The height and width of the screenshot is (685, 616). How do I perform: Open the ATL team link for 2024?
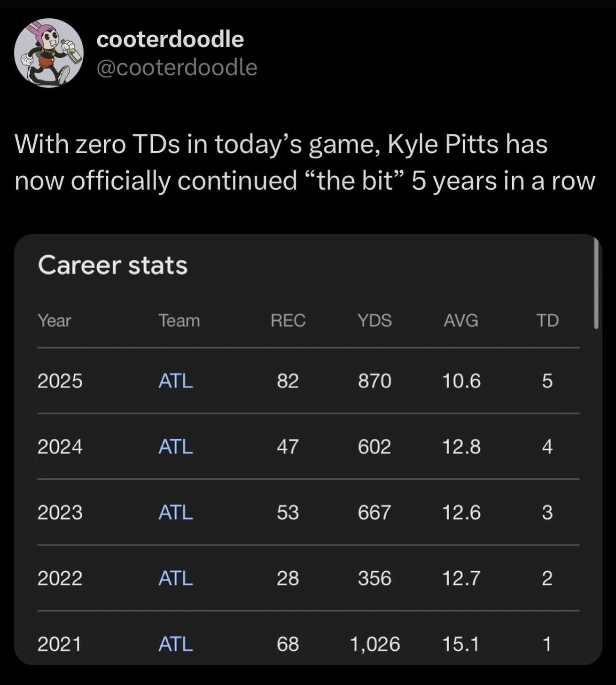point(176,446)
